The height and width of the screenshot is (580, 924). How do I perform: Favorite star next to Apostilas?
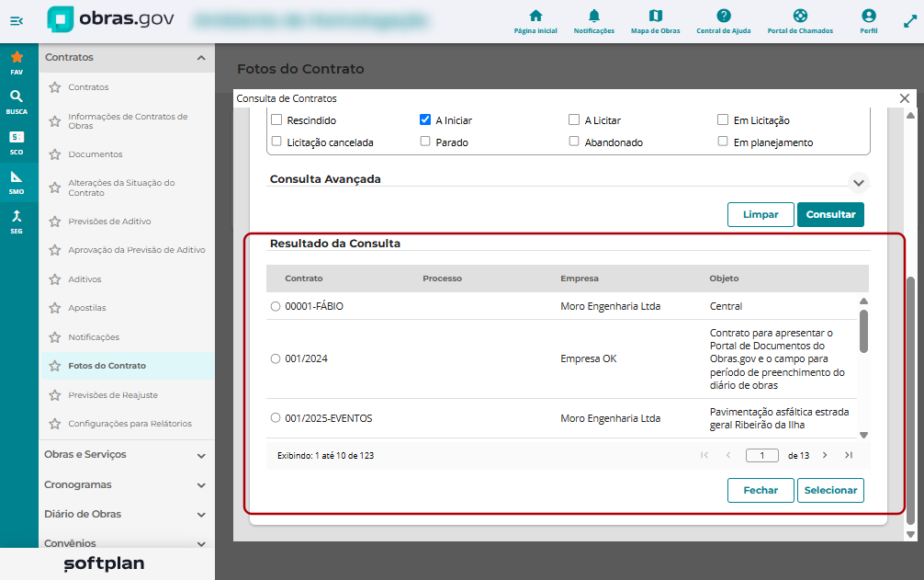tap(55, 308)
